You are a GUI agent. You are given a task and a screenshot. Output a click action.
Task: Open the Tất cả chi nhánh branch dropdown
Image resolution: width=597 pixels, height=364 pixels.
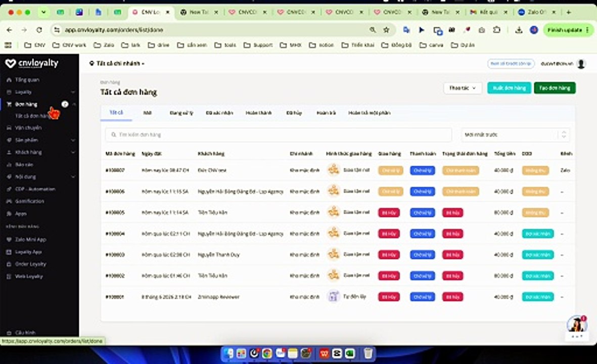tap(117, 64)
